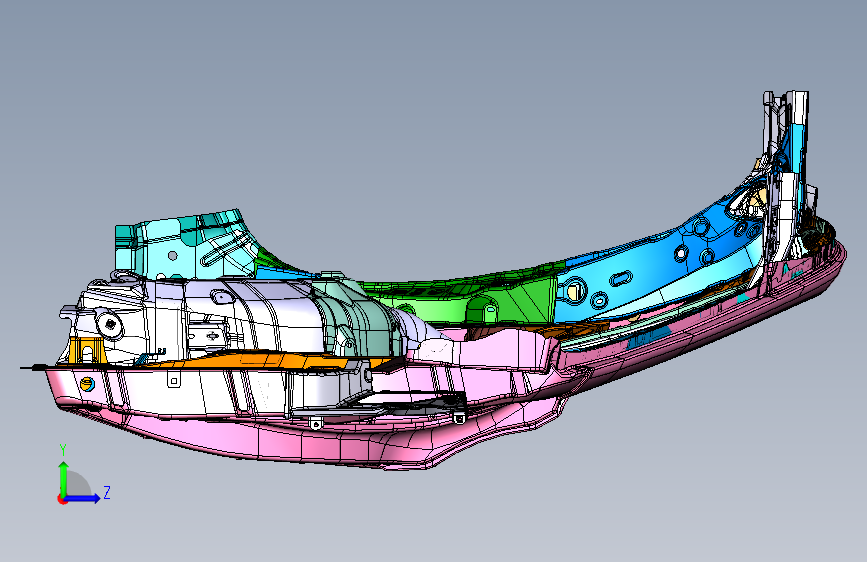Click the "Z" axis label
867x562 pixels.
(107, 492)
